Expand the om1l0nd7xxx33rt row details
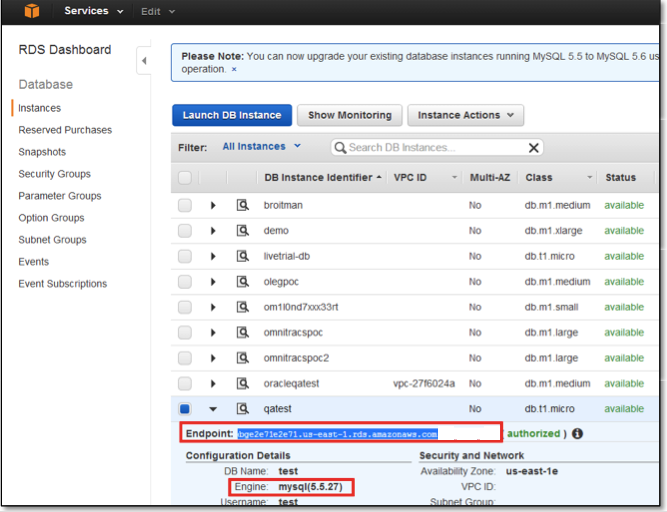 (213, 307)
